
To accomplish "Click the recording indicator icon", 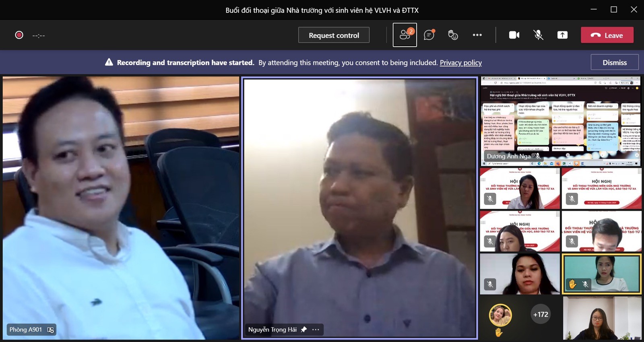I will [x=19, y=35].
